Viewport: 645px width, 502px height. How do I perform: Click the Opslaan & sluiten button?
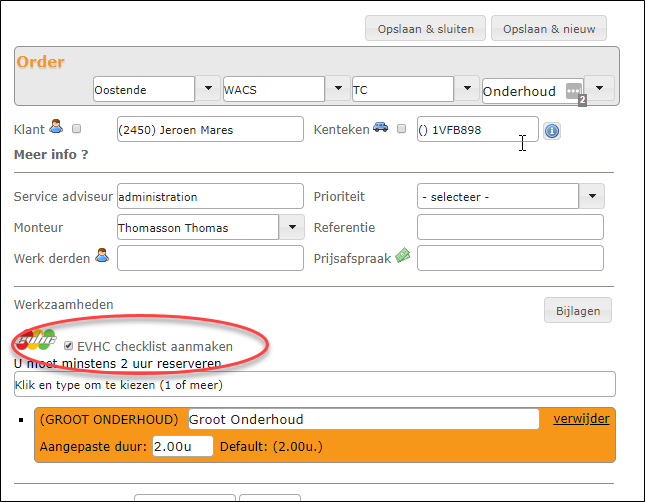(x=425, y=28)
